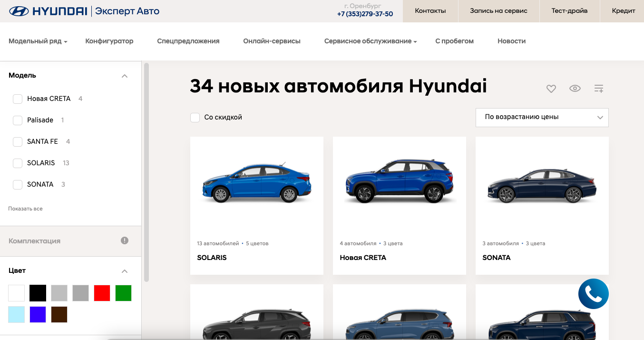Click Комплектация info exclamation icon

tap(125, 240)
